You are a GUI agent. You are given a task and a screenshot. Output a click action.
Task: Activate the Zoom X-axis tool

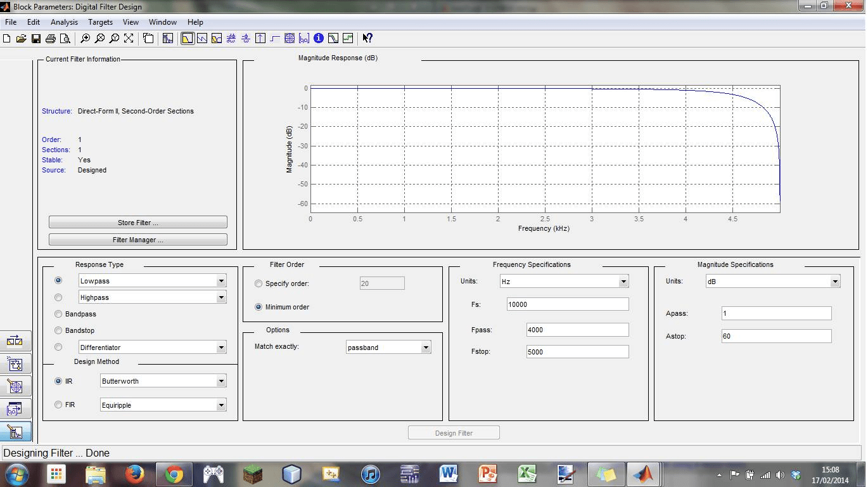click(99, 38)
